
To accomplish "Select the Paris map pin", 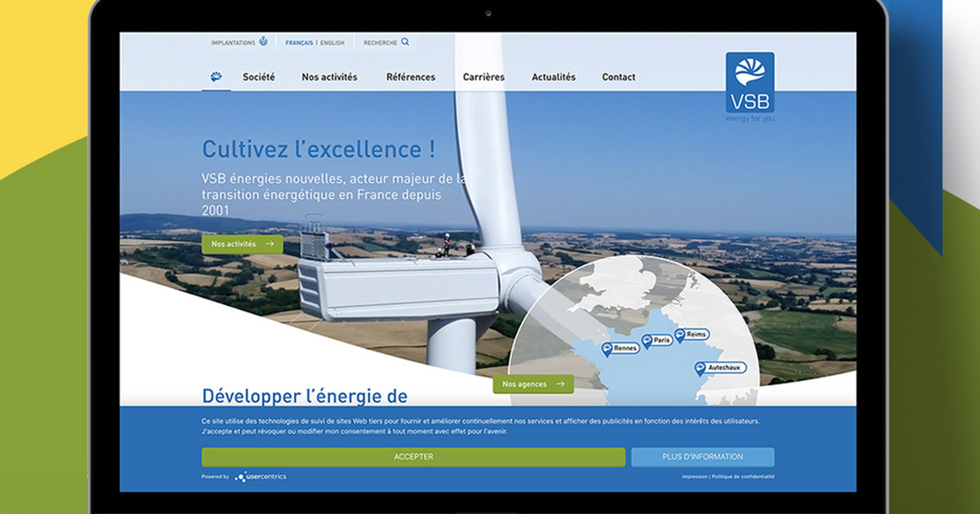I will [647, 341].
